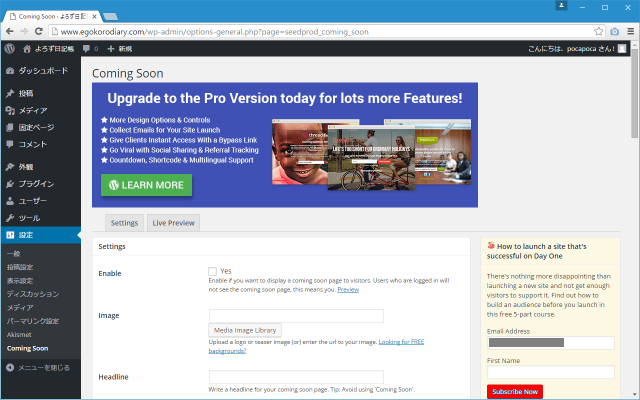The width and height of the screenshot is (640, 400).
Task: Click the First Name field
Action: [x=551, y=372]
